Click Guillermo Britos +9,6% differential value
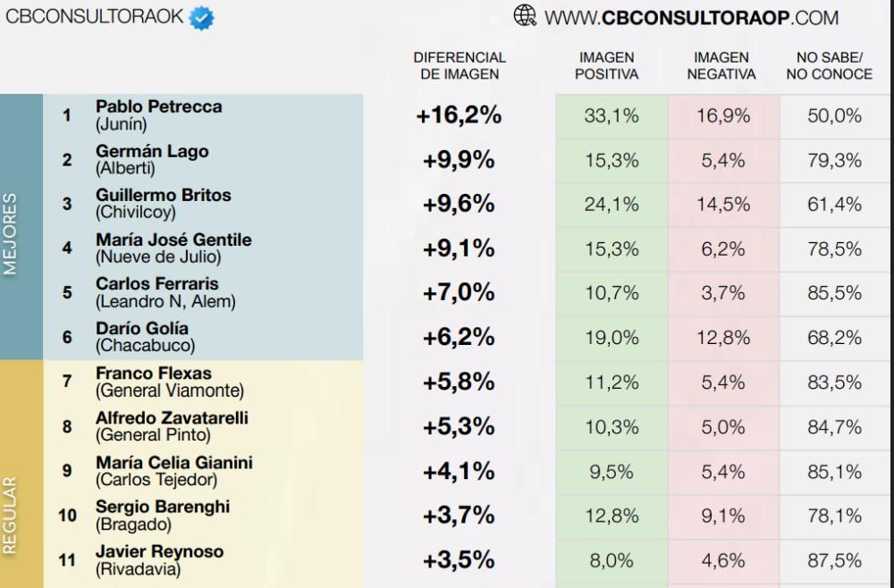The image size is (894, 588). tap(459, 204)
